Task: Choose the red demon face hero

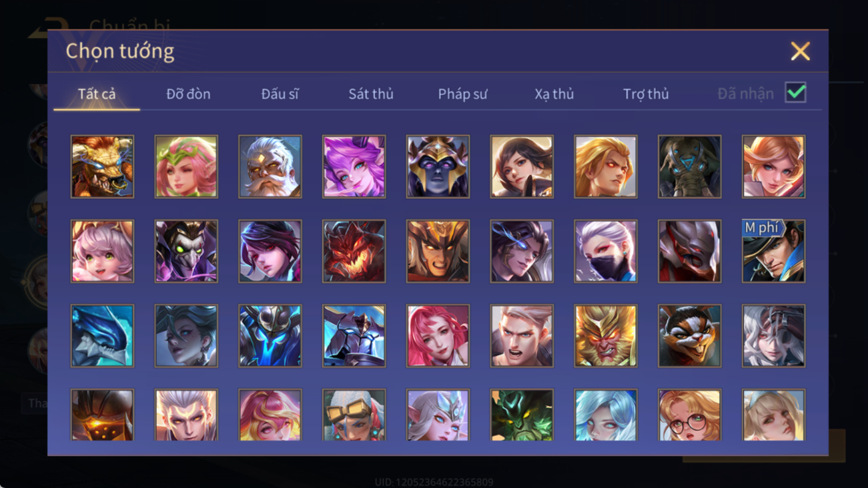Action: [354, 251]
